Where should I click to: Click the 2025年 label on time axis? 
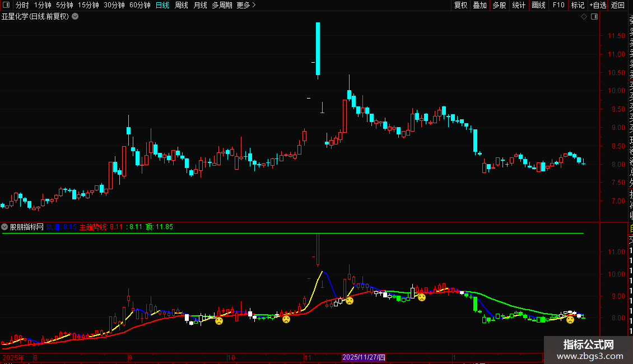point(13,357)
